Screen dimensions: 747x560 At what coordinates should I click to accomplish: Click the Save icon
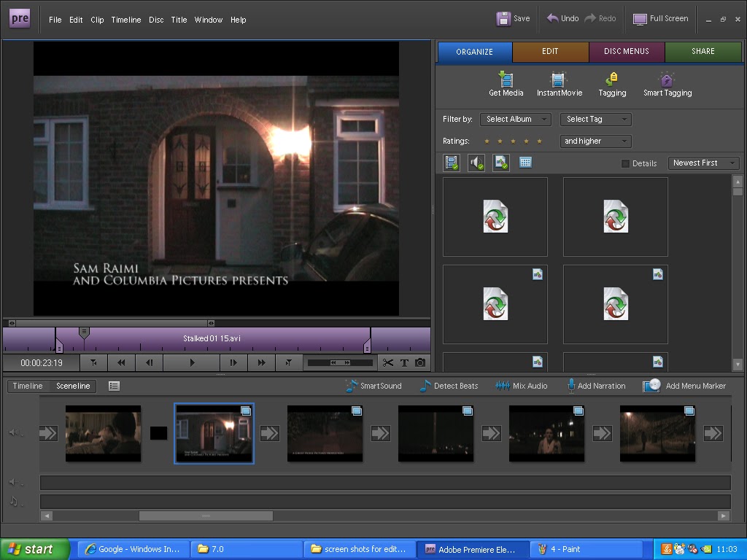click(503, 18)
